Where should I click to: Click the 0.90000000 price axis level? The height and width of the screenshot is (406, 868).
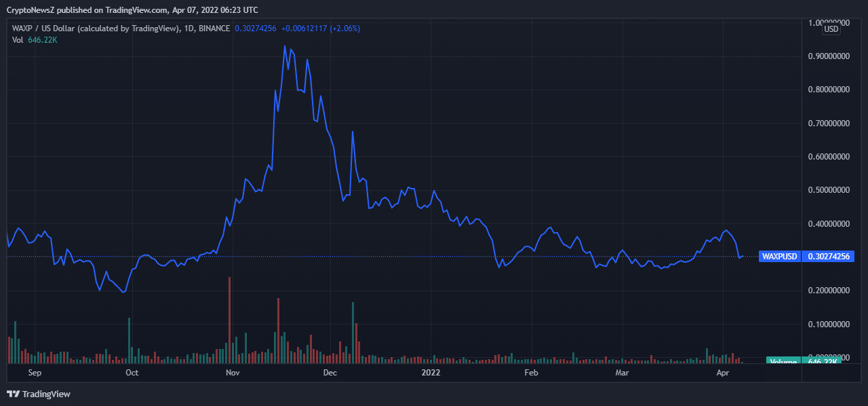click(x=827, y=56)
